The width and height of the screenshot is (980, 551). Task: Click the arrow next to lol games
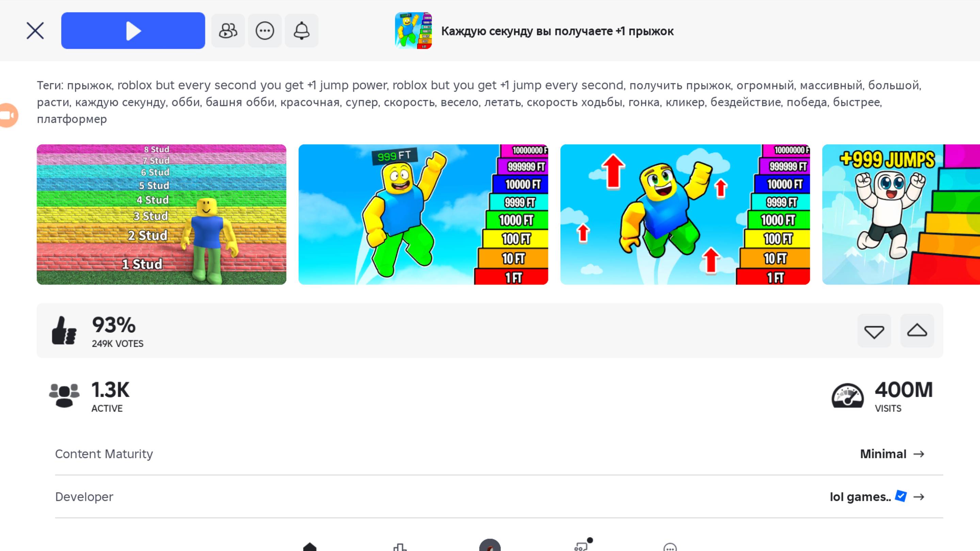919,497
